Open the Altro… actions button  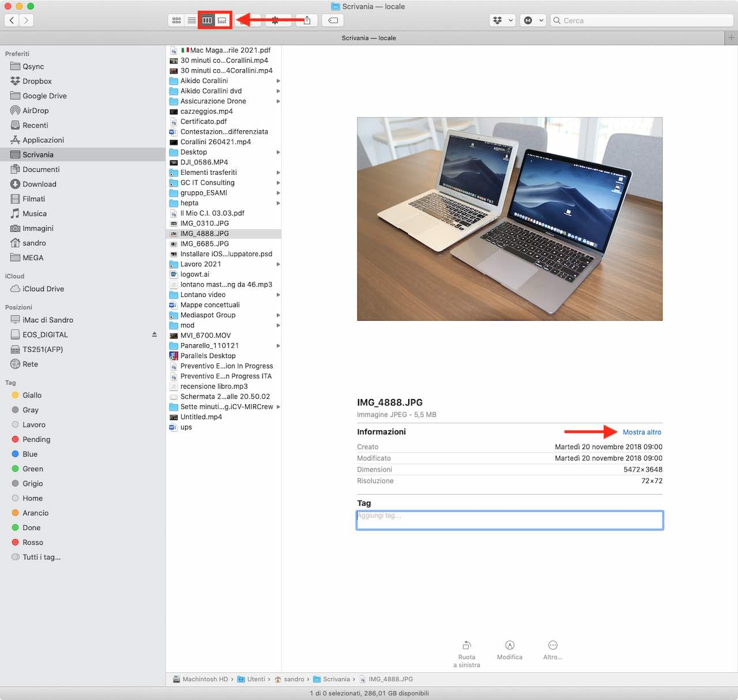tap(552, 650)
